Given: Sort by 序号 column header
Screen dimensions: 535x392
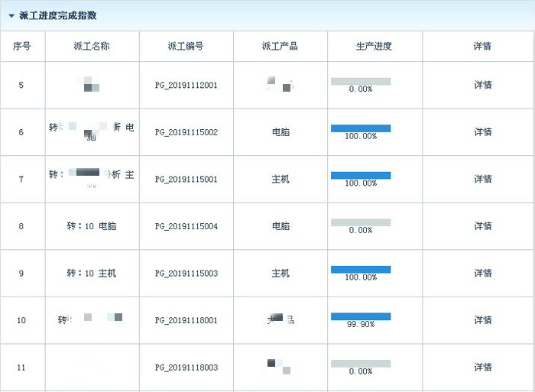Looking at the screenshot, I should tap(22, 47).
